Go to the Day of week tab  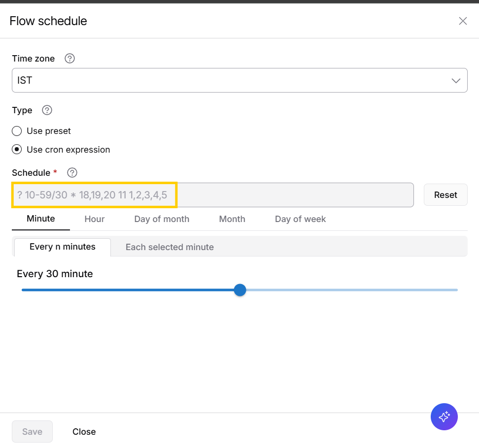click(x=300, y=219)
